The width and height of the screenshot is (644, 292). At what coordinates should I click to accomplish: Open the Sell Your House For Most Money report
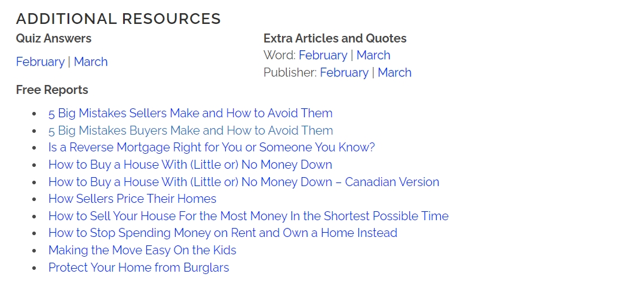pos(249,216)
